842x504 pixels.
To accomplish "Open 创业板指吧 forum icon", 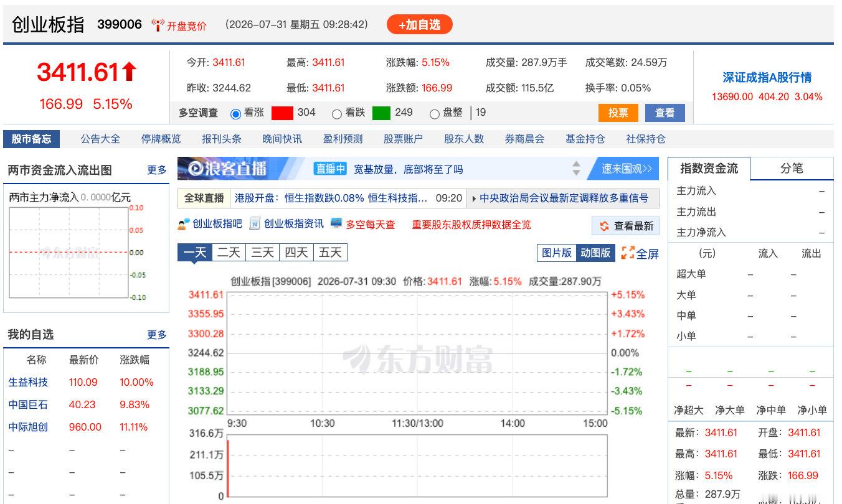I will coord(183,224).
